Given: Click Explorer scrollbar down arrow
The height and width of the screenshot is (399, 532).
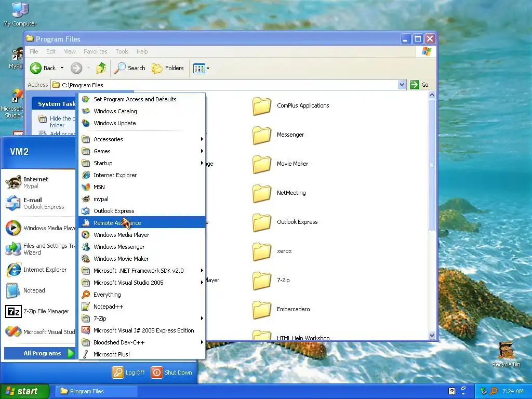Looking at the screenshot, I should point(432,335).
